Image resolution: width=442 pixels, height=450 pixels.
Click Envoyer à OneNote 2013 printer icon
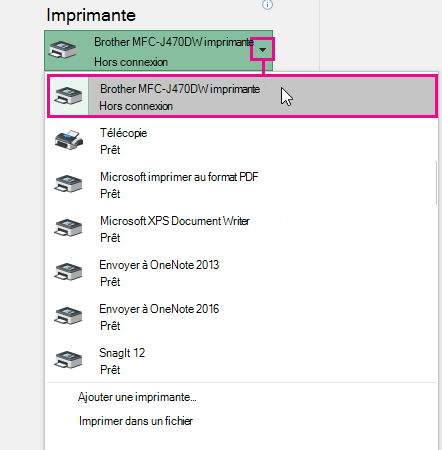[x=68, y=272]
